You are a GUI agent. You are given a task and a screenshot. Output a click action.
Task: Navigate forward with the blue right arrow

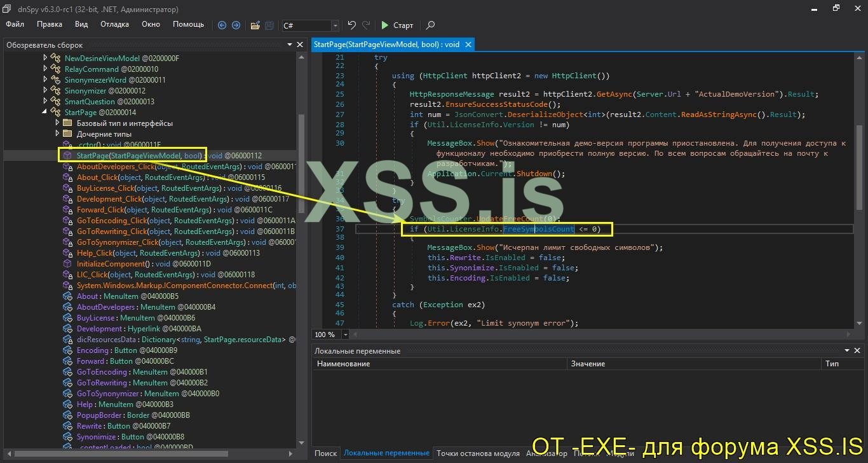pos(236,25)
